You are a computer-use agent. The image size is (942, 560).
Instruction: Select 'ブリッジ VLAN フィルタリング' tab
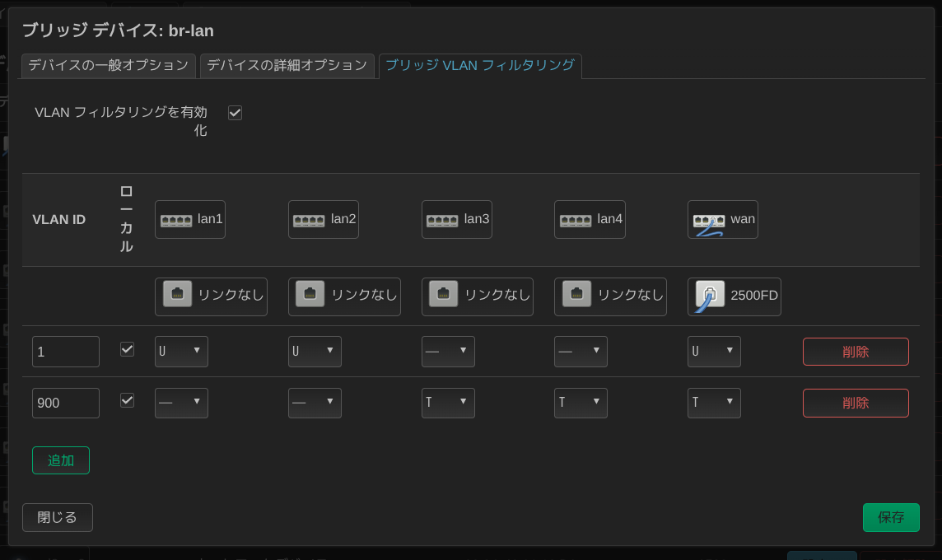click(480, 66)
